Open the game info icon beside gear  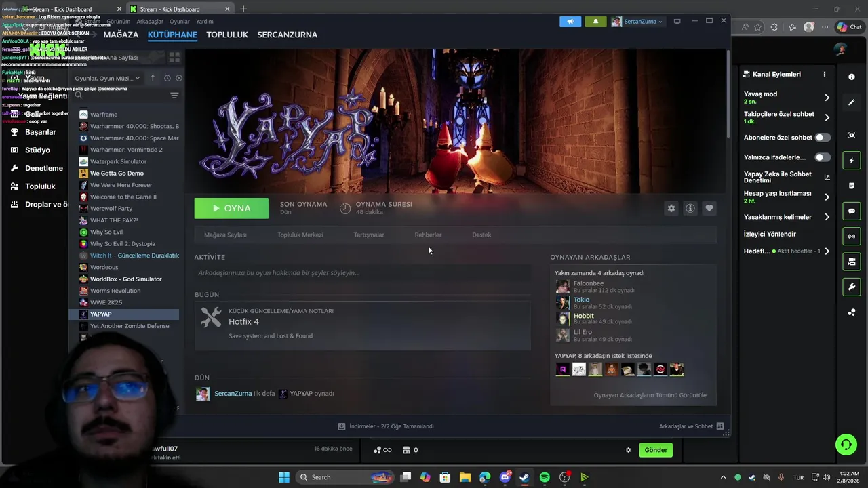[690, 208]
